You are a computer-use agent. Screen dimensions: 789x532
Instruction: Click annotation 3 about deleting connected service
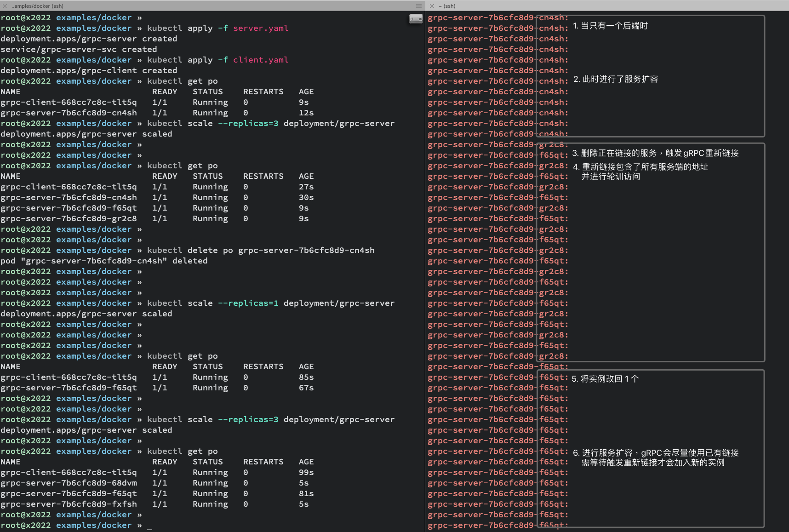point(655,153)
